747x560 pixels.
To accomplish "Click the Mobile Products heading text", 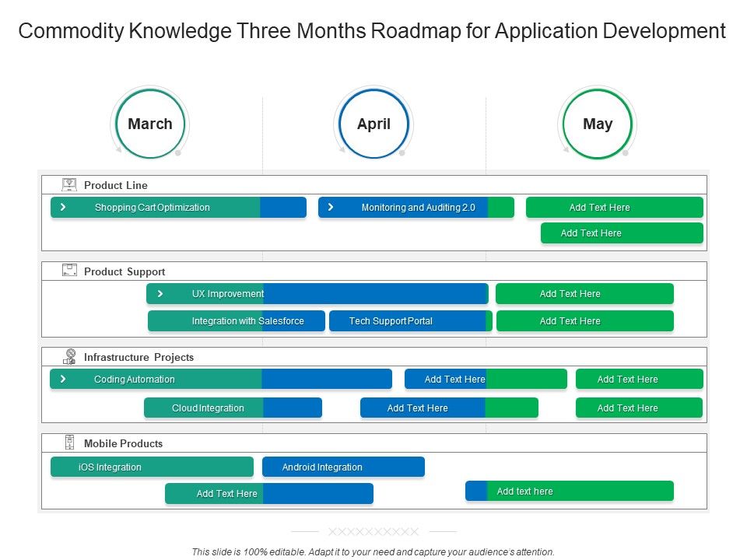I will (124, 443).
